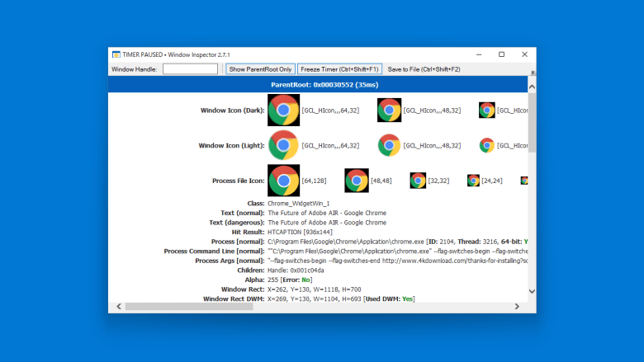Click the vertical scrollbar down arrow
Image resolution: width=644 pixels, height=362 pixels.
(532, 291)
